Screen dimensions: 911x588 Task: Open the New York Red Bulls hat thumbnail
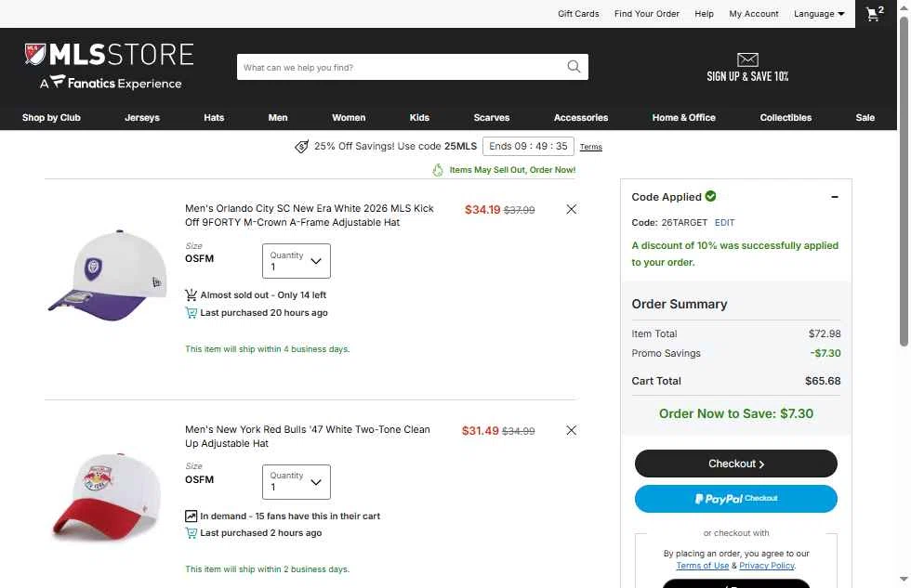[x=107, y=496]
